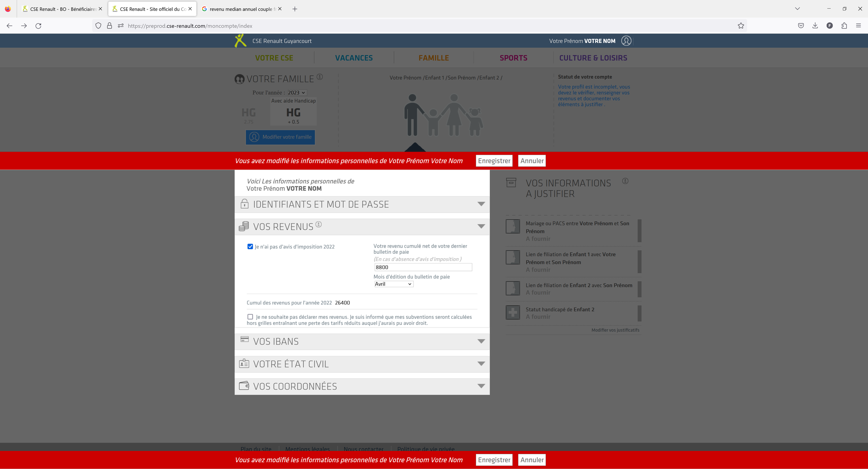Click the site lock security icon
The image size is (868, 469).
[x=109, y=26]
